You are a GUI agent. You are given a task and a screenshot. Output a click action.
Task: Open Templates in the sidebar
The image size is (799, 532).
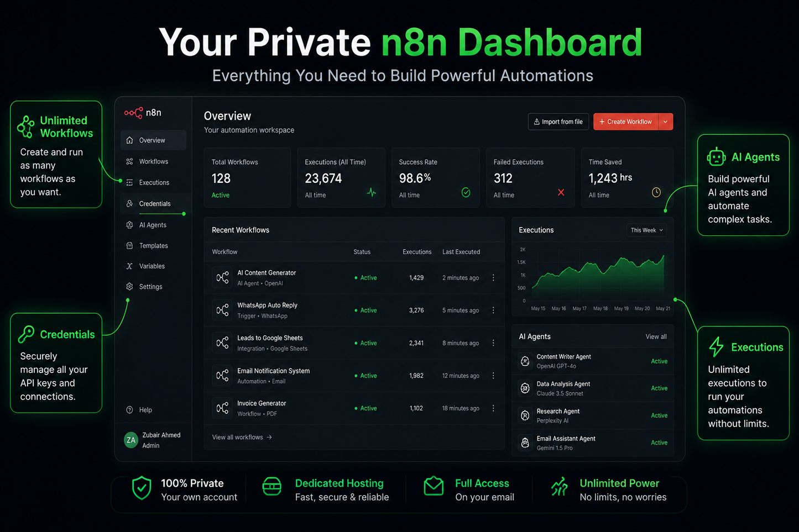[153, 246]
